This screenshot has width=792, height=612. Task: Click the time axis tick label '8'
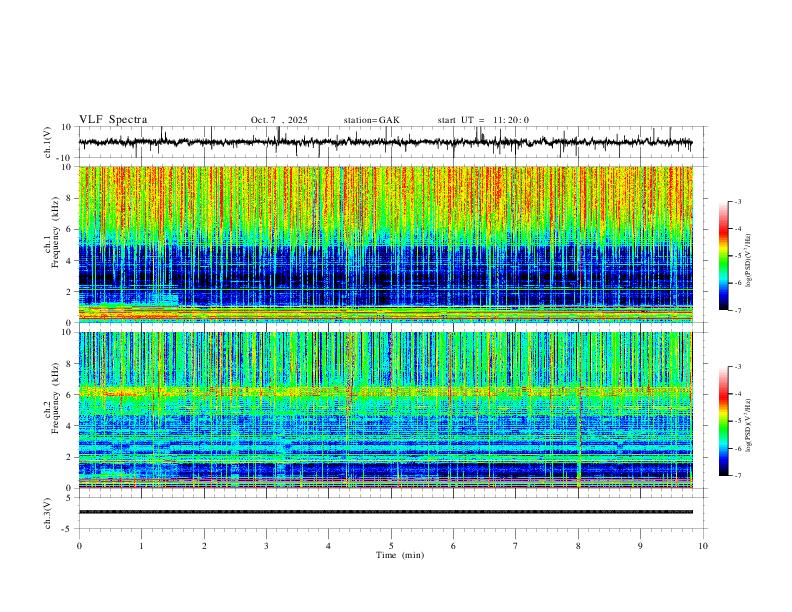(578, 546)
